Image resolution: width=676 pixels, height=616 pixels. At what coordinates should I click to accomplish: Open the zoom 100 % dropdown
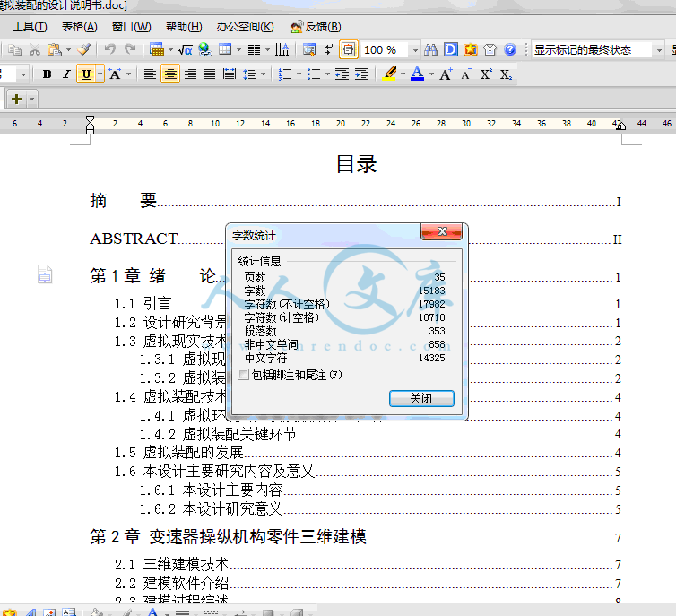coord(415,50)
